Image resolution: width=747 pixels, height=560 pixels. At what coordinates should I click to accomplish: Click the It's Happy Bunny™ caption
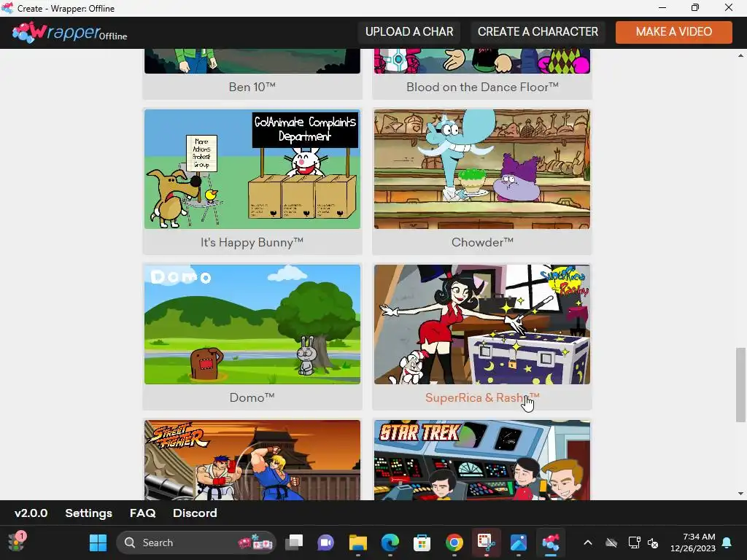coord(252,242)
